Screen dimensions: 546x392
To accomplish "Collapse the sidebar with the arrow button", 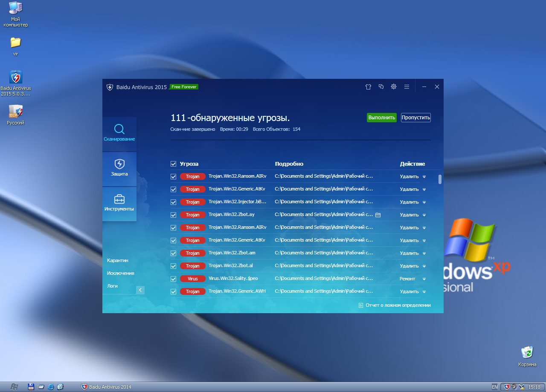I will (x=140, y=290).
